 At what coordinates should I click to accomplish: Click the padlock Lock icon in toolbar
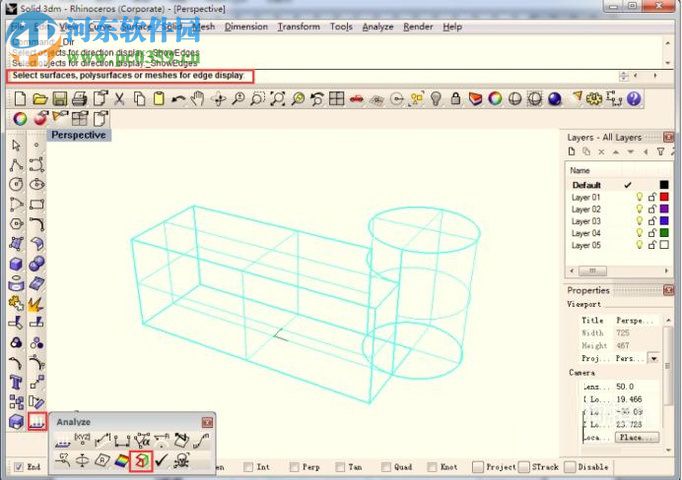[455, 99]
